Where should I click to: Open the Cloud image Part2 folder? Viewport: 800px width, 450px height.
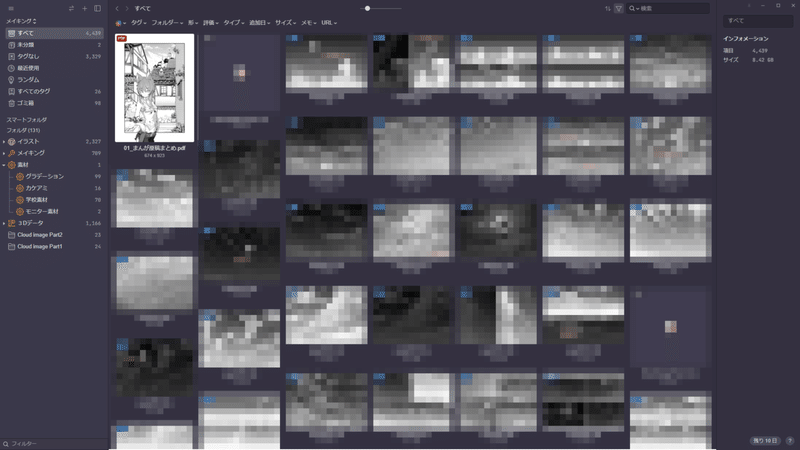[54, 235]
